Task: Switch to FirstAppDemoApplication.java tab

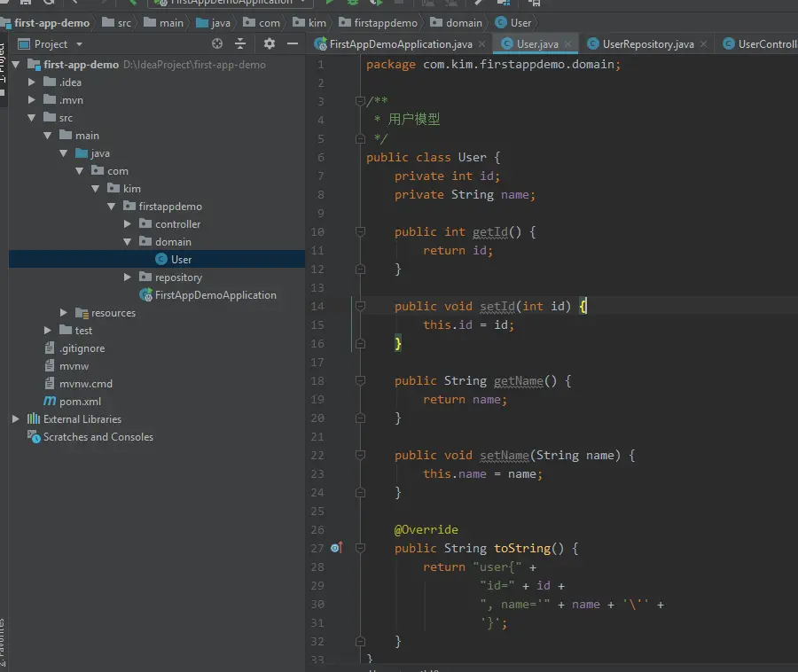Action: tap(400, 43)
